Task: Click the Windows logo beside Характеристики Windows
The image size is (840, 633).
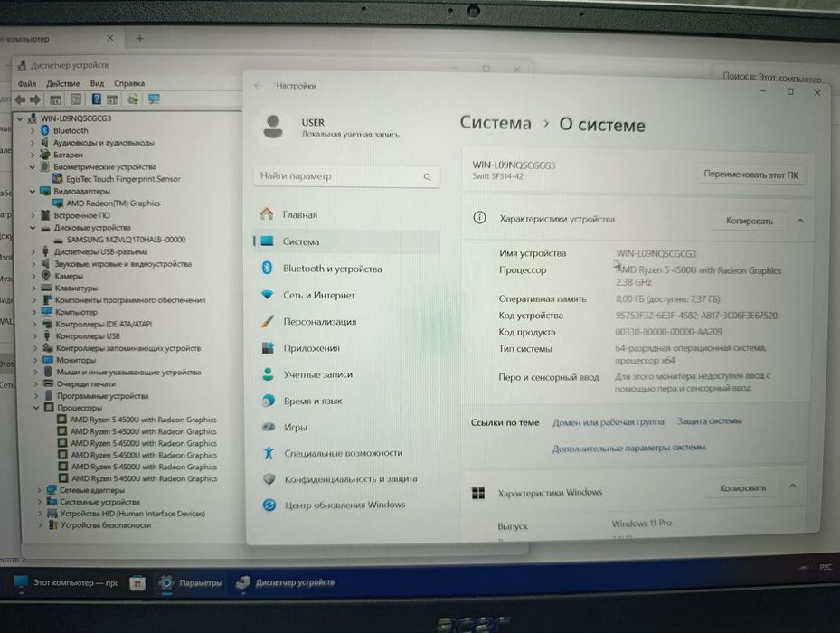Action: click(x=477, y=493)
